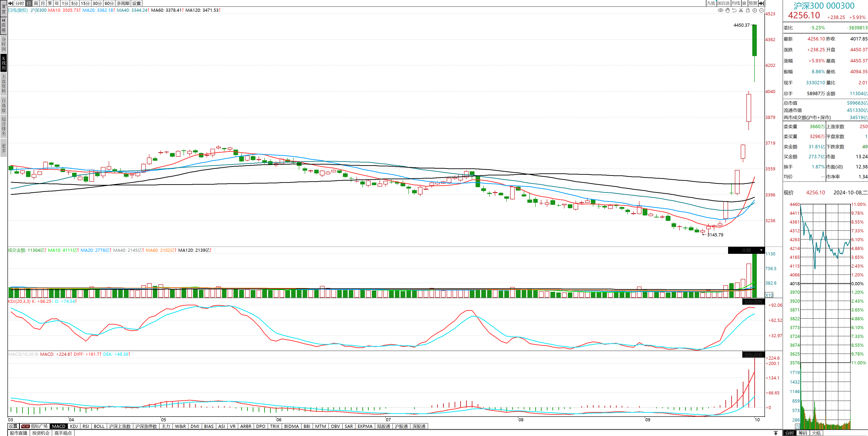Click the 九转 indicator button

pyautogui.click(x=711, y=3)
